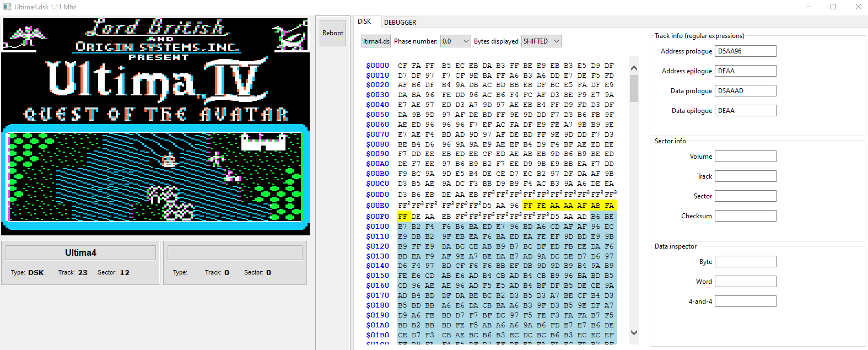Click the first byte CF in row $0000
This screenshot has height=350, width=868.
403,66
